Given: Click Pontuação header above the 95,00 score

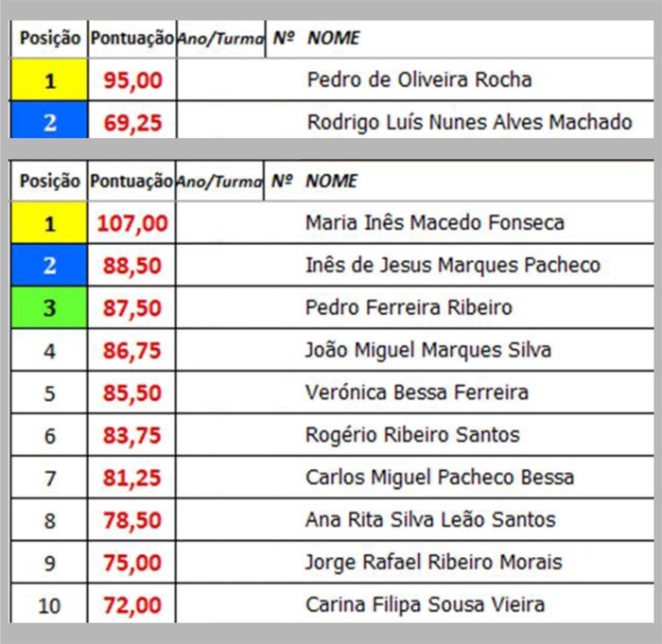Looking at the screenshot, I should coord(132,39).
